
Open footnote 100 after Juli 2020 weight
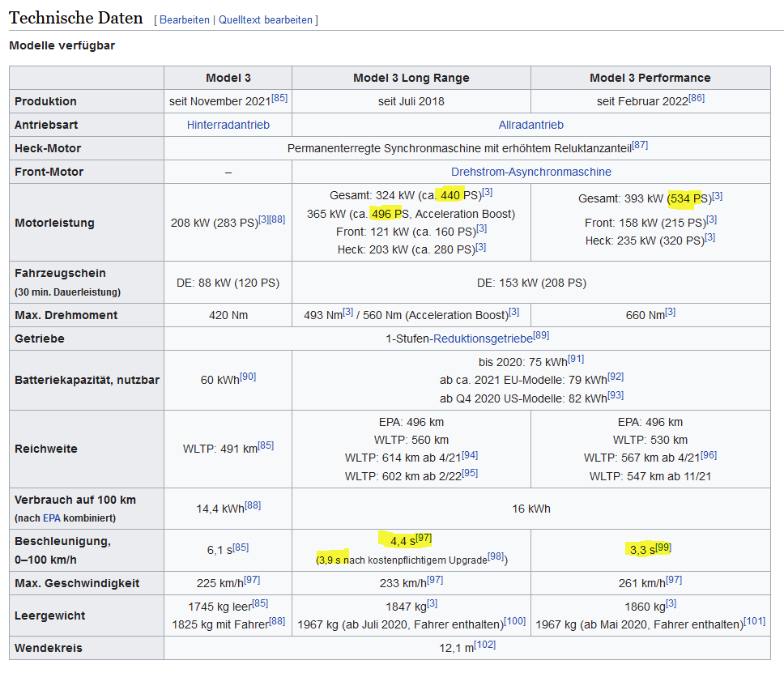click(x=514, y=621)
